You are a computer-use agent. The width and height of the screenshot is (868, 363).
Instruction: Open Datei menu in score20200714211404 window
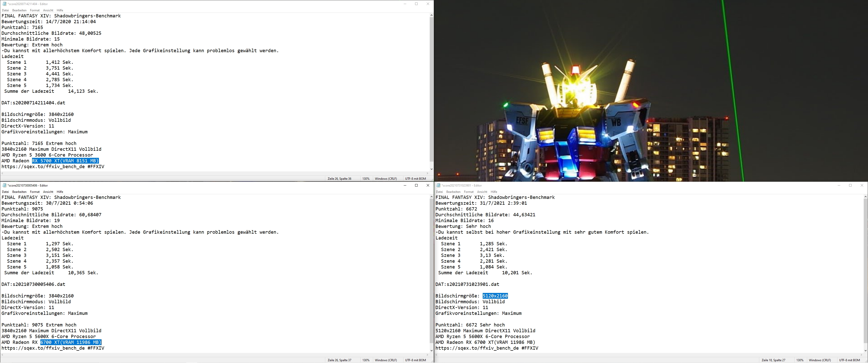[x=5, y=10]
